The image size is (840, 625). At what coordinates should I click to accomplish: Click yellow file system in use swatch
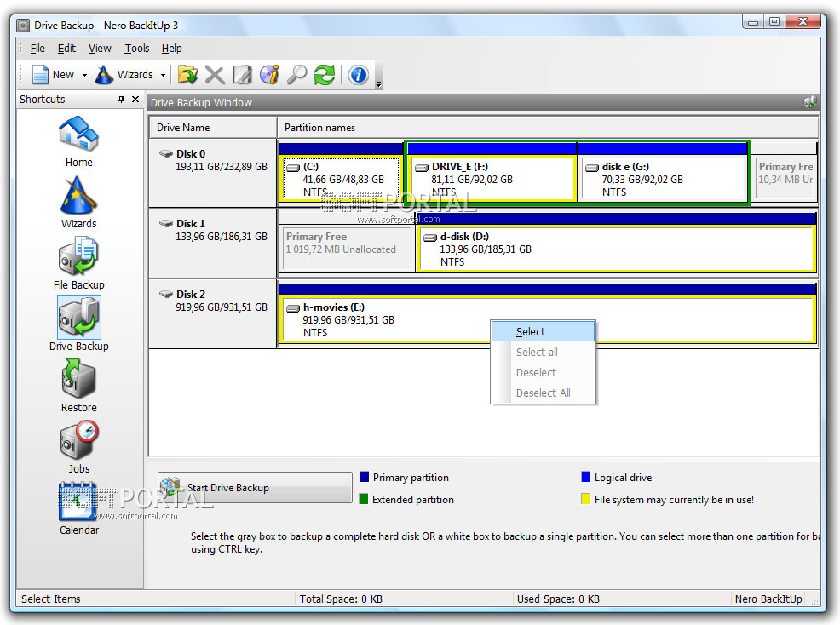[x=585, y=499]
